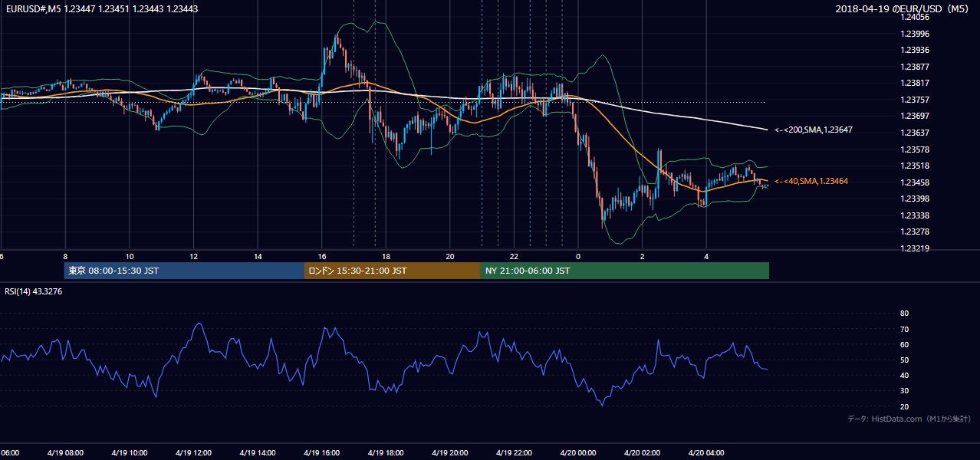Image resolution: width=980 pixels, height=460 pixels.
Task: Click the date label 4/20 04:00
Action: pyautogui.click(x=706, y=453)
